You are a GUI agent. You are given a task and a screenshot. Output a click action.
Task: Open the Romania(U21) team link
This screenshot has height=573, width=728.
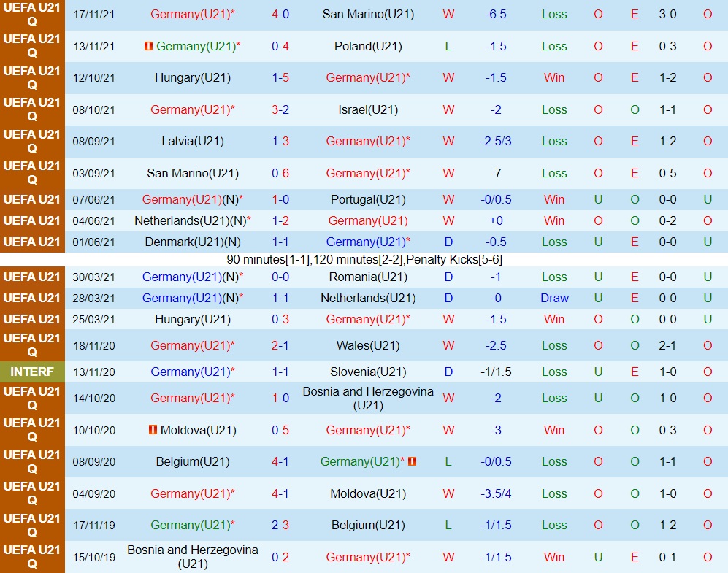pyautogui.click(x=368, y=277)
